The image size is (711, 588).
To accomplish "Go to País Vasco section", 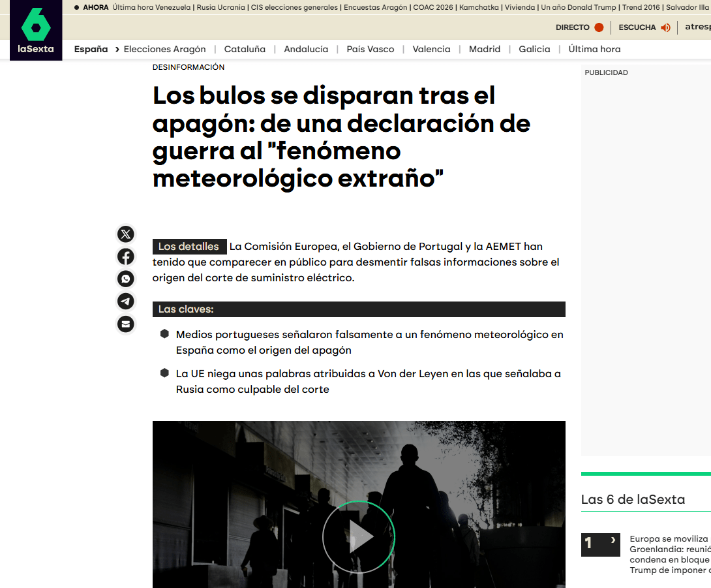I will (x=371, y=49).
